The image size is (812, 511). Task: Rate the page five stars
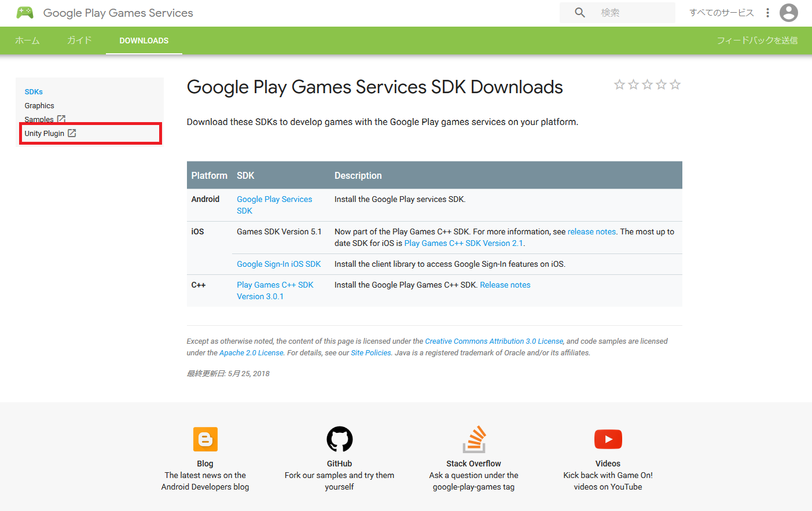coord(675,84)
